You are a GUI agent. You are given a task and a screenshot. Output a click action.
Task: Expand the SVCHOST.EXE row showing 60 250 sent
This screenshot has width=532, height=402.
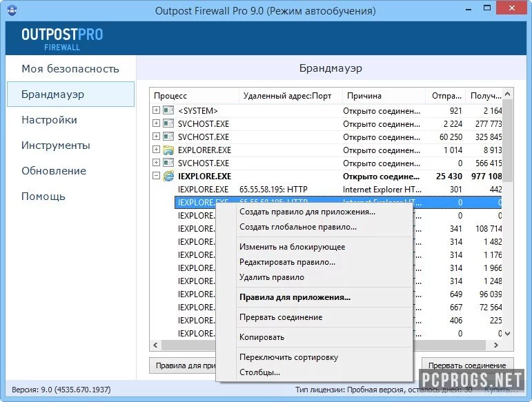[156, 137]
